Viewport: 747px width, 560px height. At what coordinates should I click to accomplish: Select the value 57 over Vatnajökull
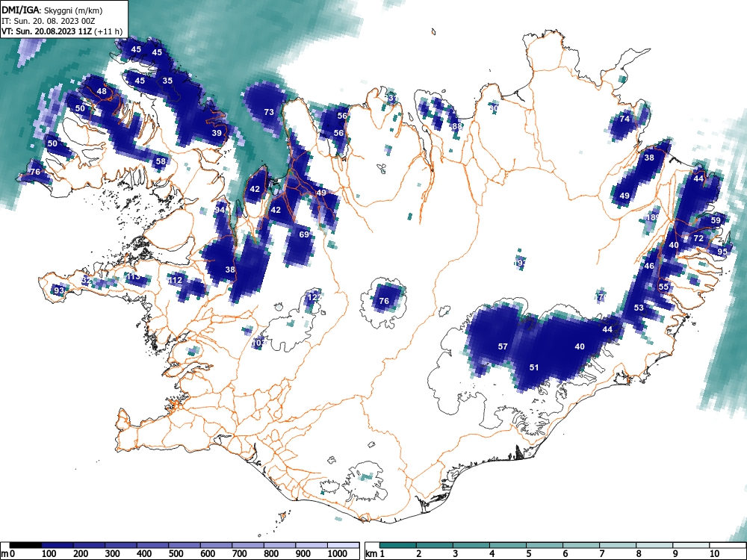(503, 346)
